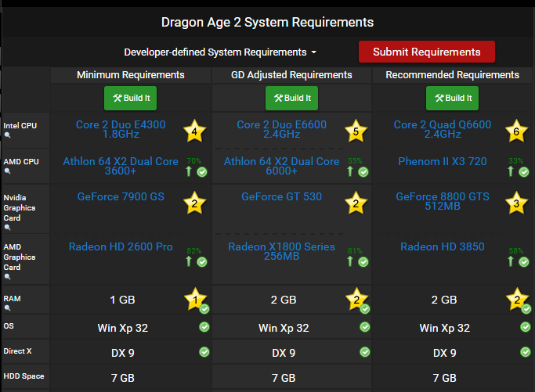Open Athlon 64 X2 Dual Core 3600+ link

tap(121, 166)
